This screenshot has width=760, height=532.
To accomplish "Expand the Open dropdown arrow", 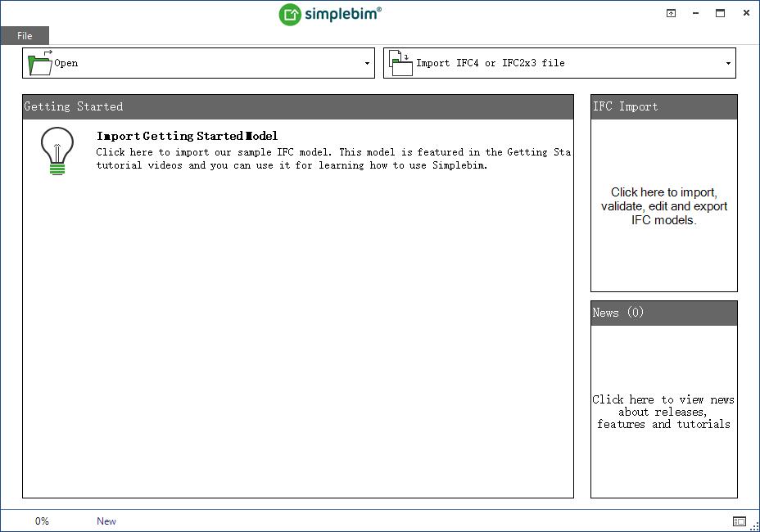I will pyautogui.click(x=367, y=63).
